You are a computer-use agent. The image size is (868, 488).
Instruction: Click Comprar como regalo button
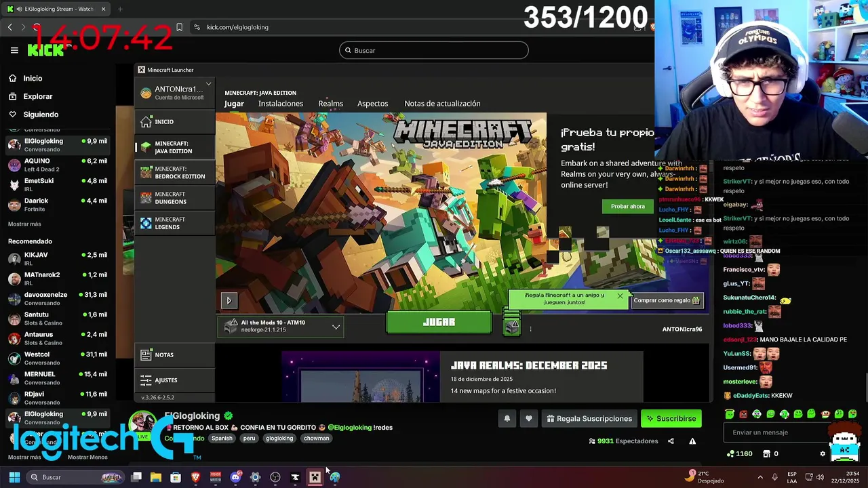pyautogui.click(x=667, y=300)
